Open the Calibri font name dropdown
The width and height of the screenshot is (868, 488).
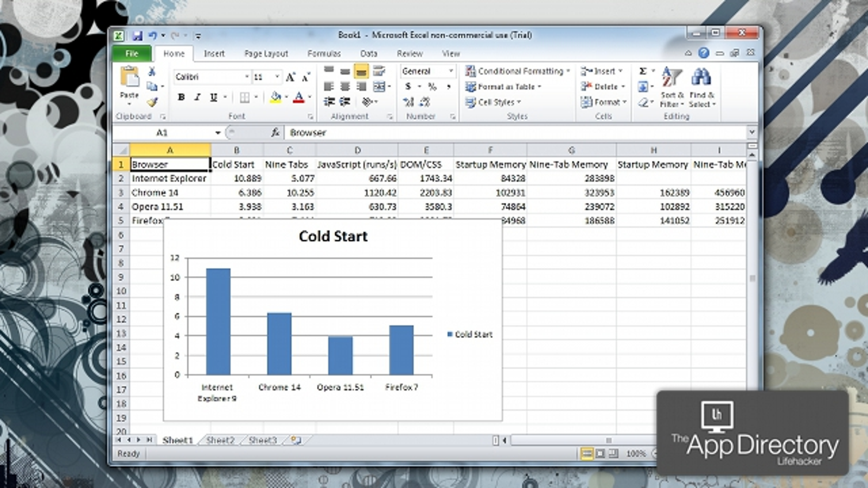click(x=247, y=77)
